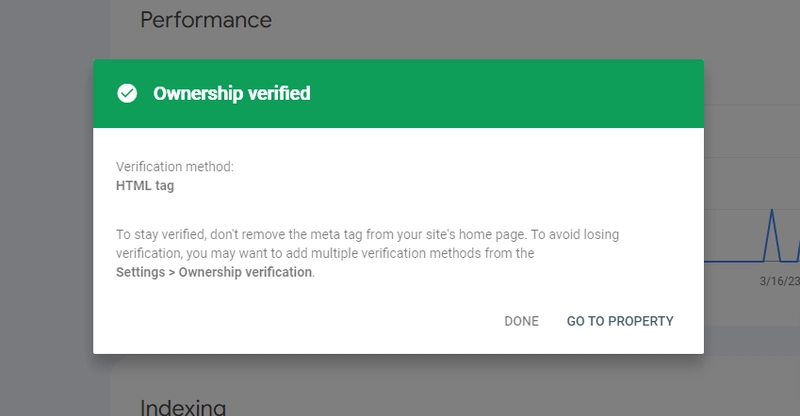Click the Ownership verified title

232,93
